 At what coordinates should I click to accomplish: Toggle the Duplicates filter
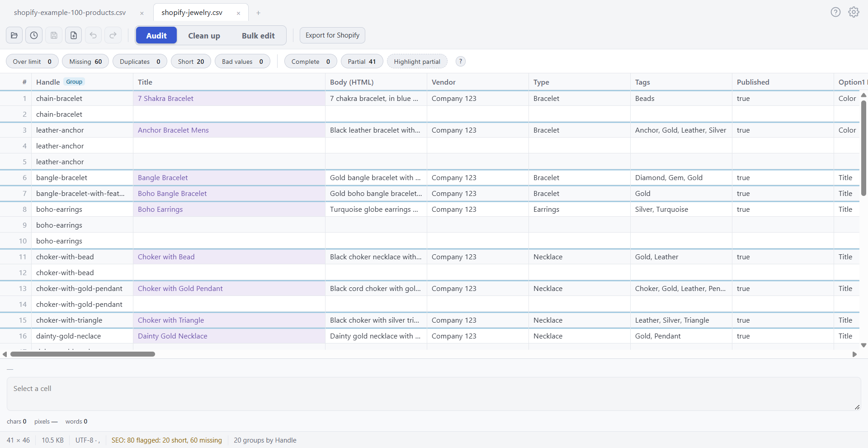pos(140,62)
